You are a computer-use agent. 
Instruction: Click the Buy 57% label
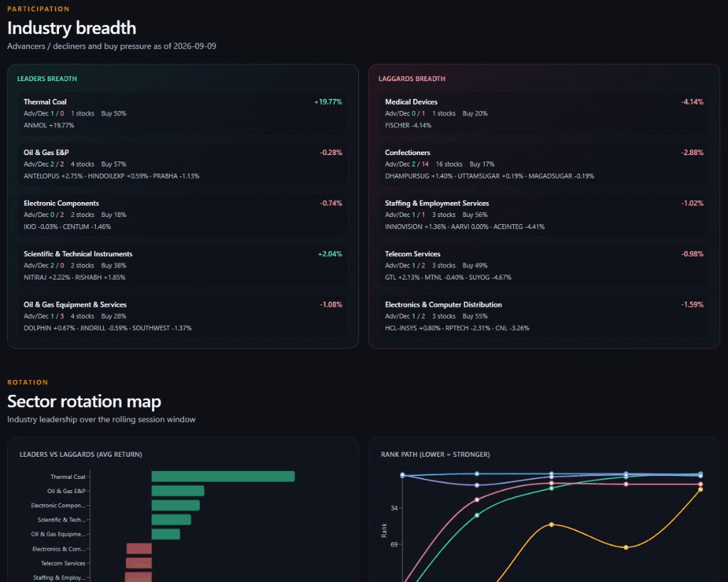[114, 164]
